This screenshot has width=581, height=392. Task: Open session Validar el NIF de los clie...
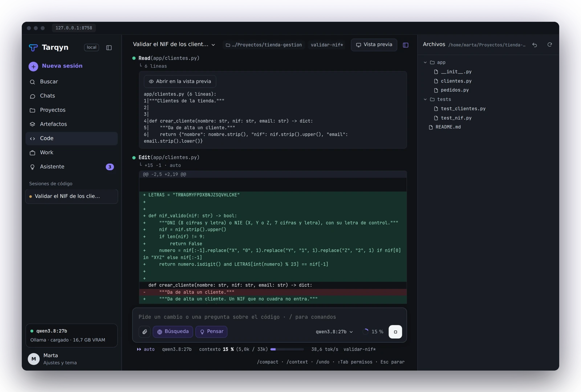click(72, 196)
